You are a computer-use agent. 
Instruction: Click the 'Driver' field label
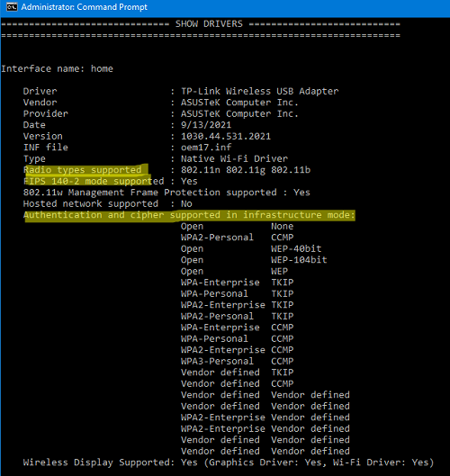40,91
